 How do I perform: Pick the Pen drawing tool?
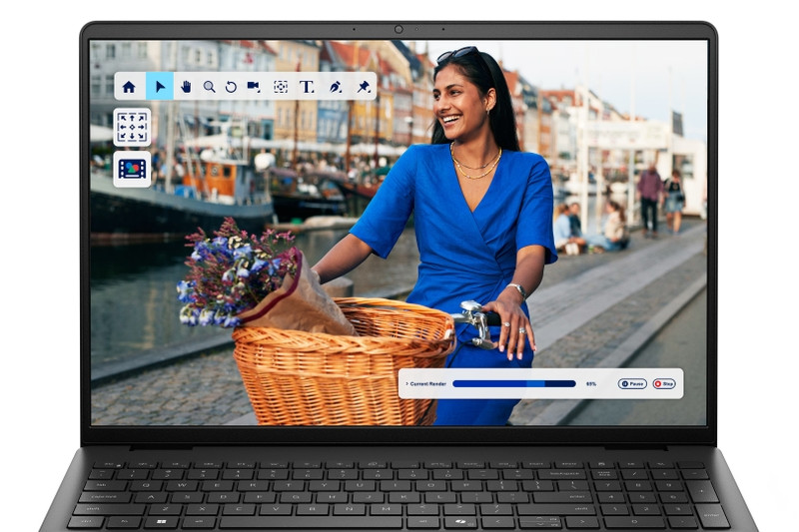pyautogui.click(x=336, y=87)
